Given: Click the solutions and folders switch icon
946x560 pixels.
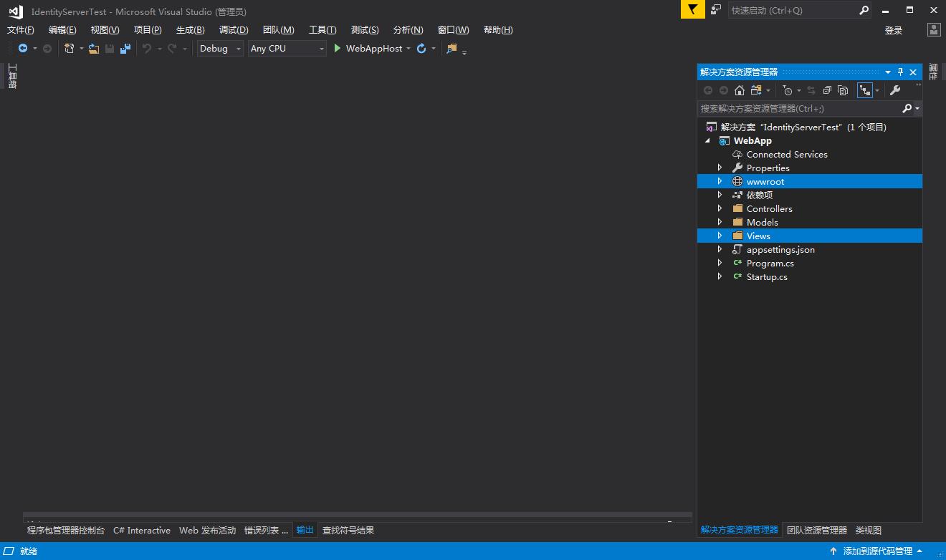Looking at the screenshot, I should point(756,90).
